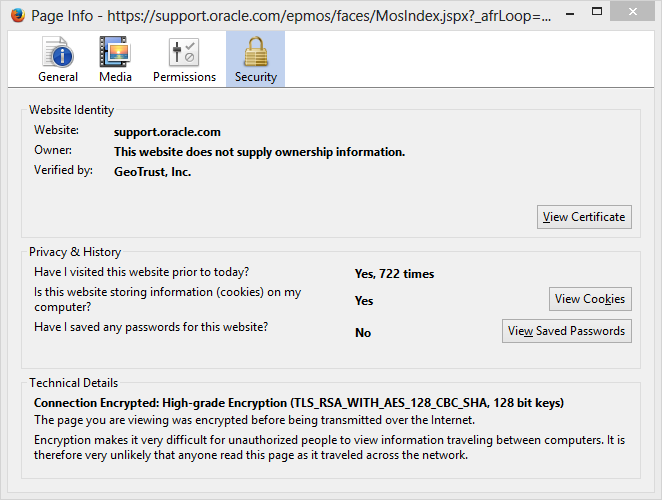Open the General tab icon
The width and height of the screenshot is (662, 500).
[58, 52]
